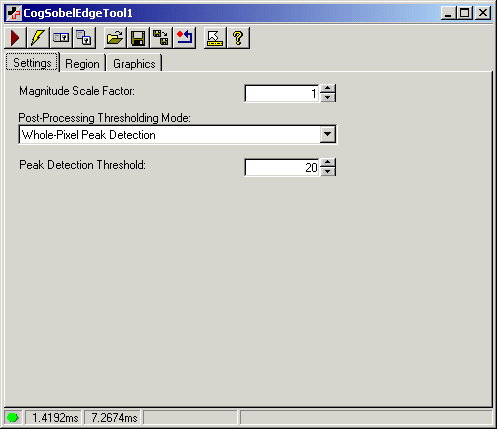The width and height of the screenshot is (497, 429).
Task: Minimize the CogSobelEdgeTool1 window
Action: [448, 13]
